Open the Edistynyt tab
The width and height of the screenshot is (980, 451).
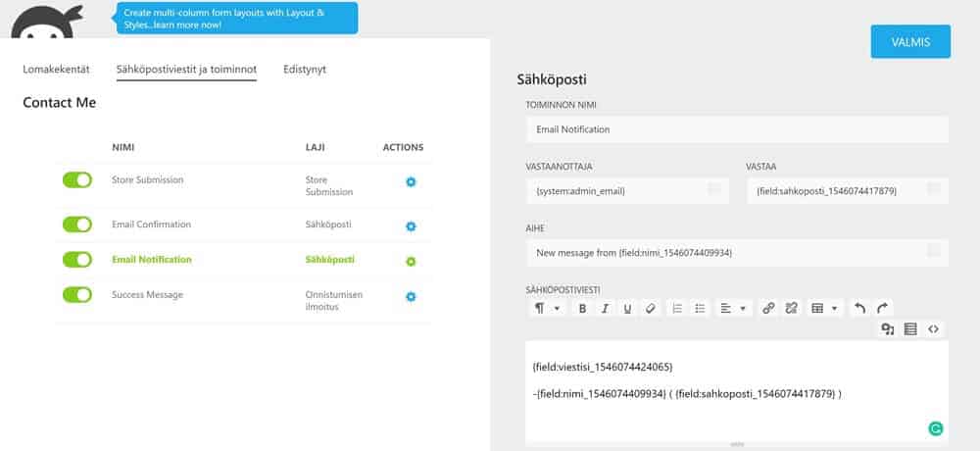[303, 70]
